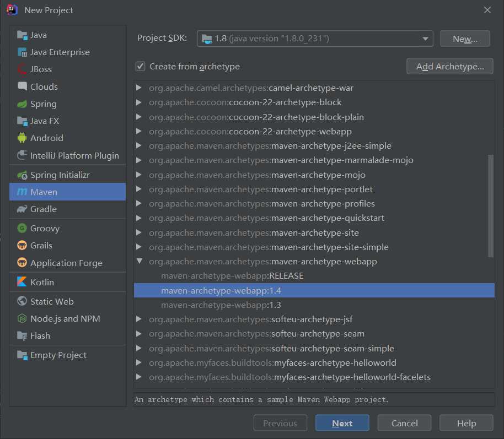Select maven-archetype-webapp:RELEASE version
This screenshot has width=504, height=439.
[x=314, y=276]
